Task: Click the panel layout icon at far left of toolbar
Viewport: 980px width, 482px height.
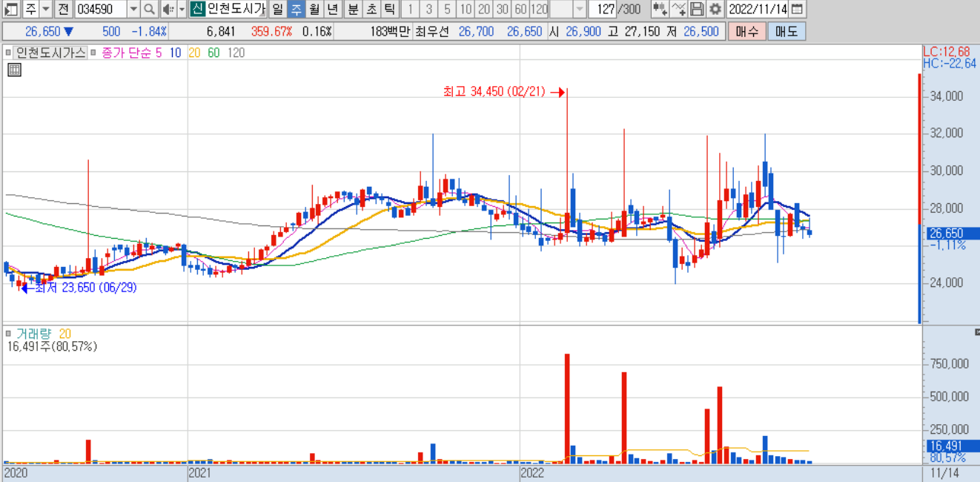Action: tap(10, 9)
